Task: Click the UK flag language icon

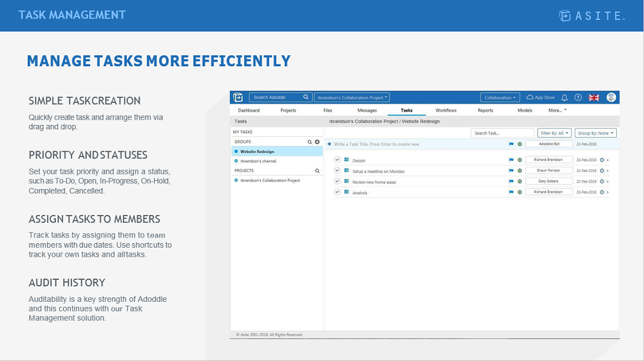Action: point(594,98)
